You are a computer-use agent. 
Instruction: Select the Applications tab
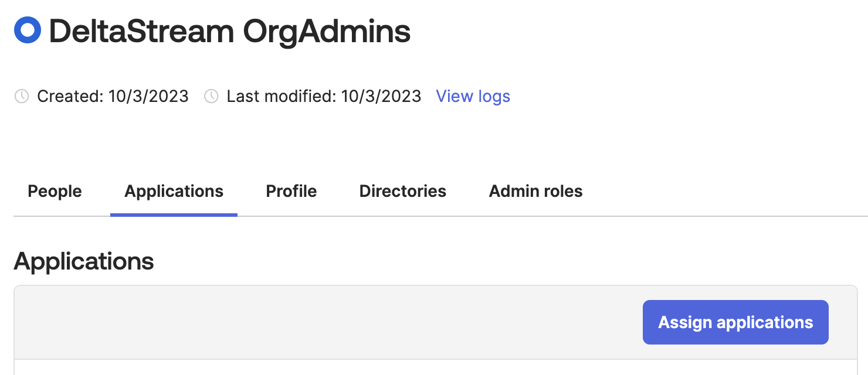click(x=174, y=191)
